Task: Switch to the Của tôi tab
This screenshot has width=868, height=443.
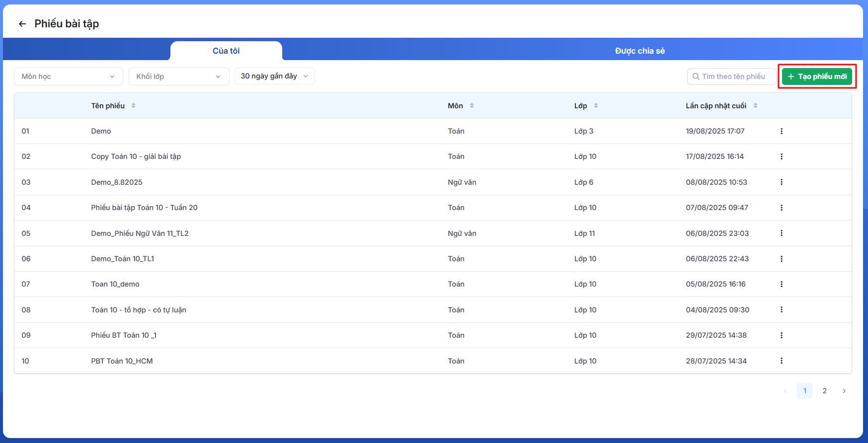Action: (226, 51)
